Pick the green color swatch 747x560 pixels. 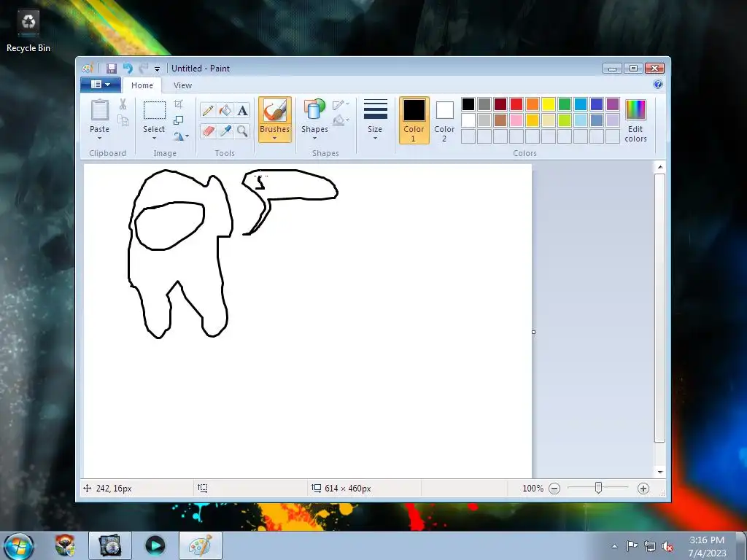pyautogui.click(x=565, y=104)
